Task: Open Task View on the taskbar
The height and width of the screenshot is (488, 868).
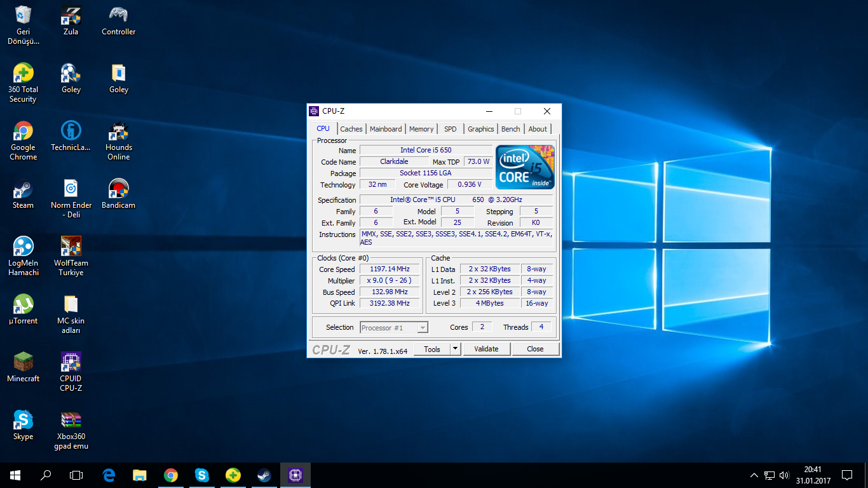Action: [76, 475]
